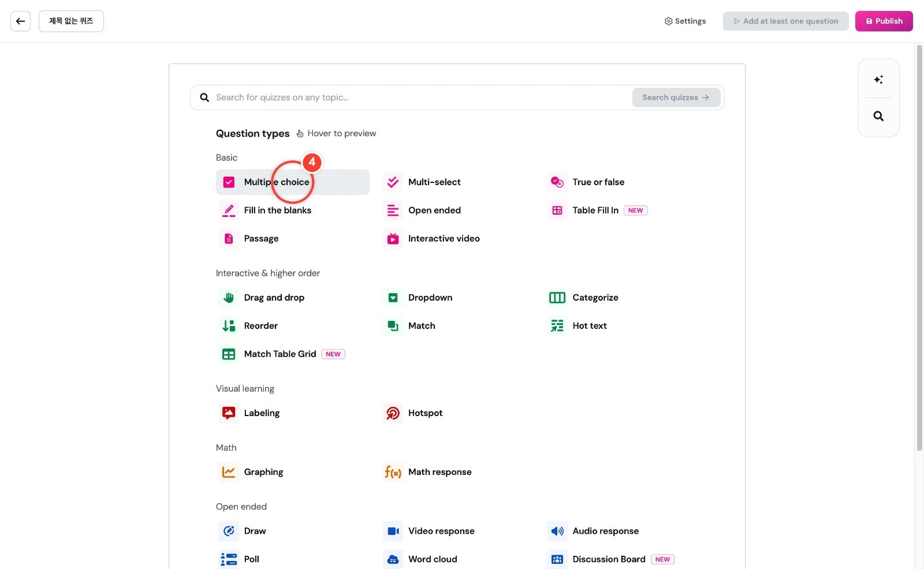Publish the quiz
The height and width of the screenshot is (569, 924).
coord(884,21)
